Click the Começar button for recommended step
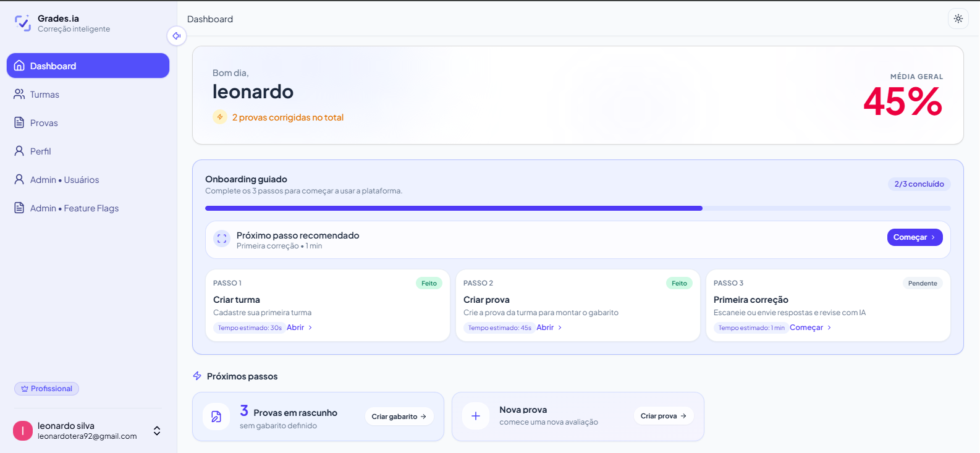Screen dimensions: 980x453 (915, 237)
